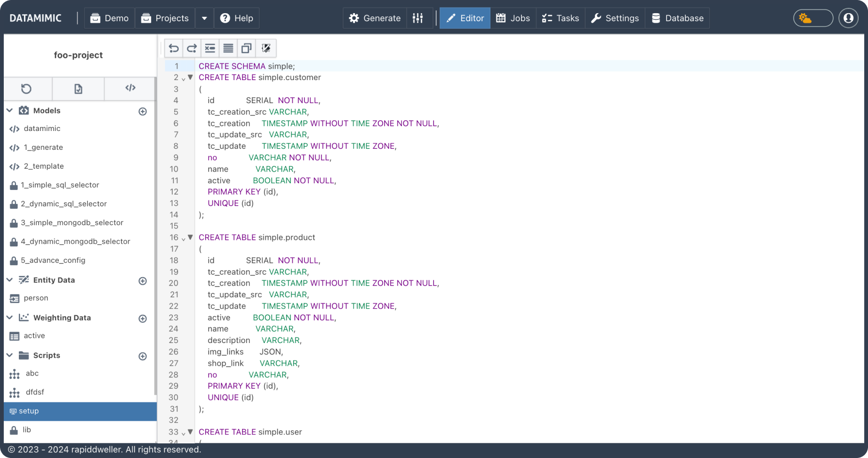This screenshot has height=458, width=868.
Task: Open the person entity data item
Action: tap(36, 298)
